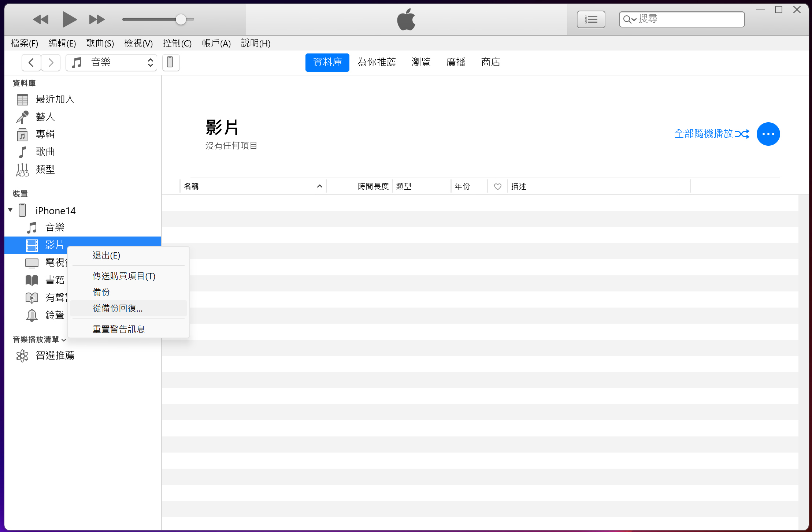Open the TV shows monitor icon under device
The width and height of the screenshot is (812, 532).
[32, 263]
